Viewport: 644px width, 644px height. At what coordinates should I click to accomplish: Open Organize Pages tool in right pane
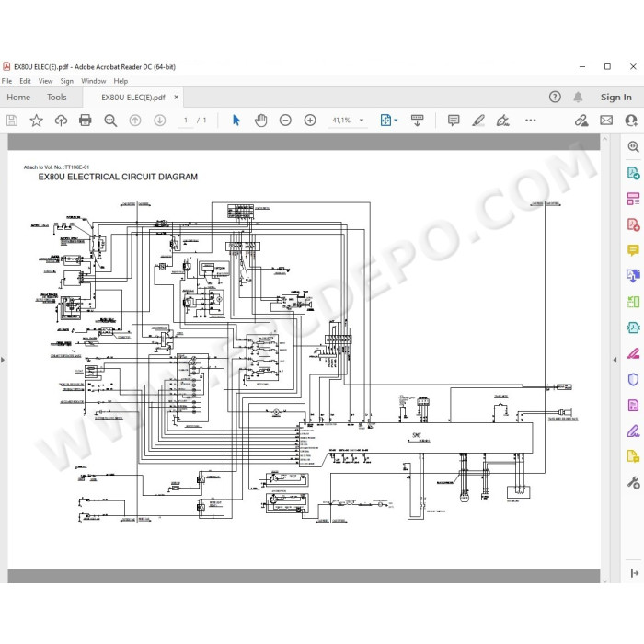click(633, 302)
